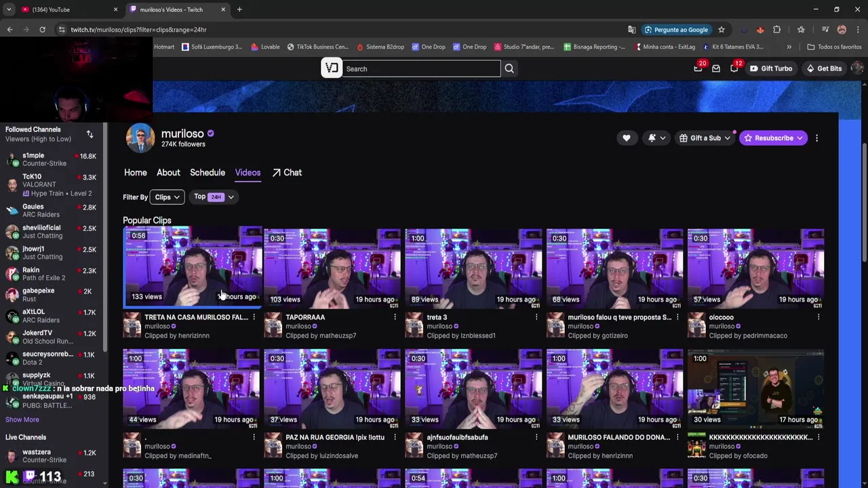
Task: Click the muriloso profile avatar
Action: pos(140,138)
